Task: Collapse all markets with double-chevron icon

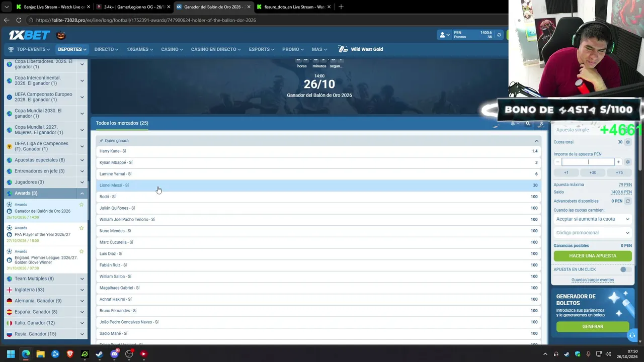Action: (x=541, y=123)
